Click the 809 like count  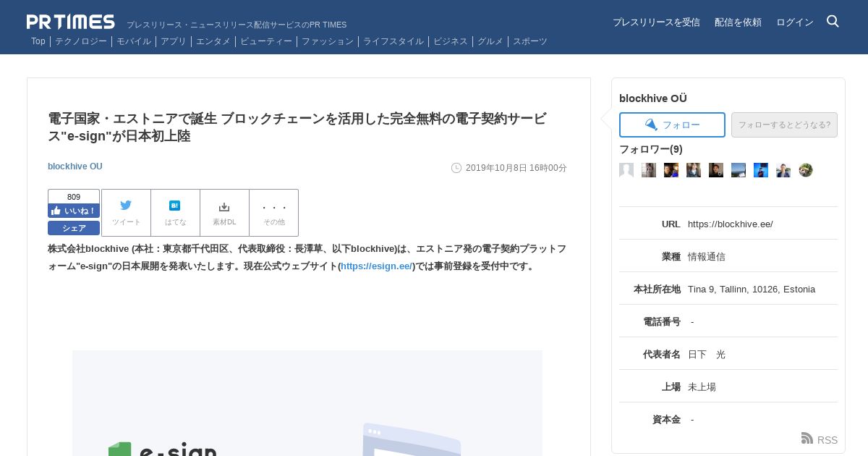74,197
